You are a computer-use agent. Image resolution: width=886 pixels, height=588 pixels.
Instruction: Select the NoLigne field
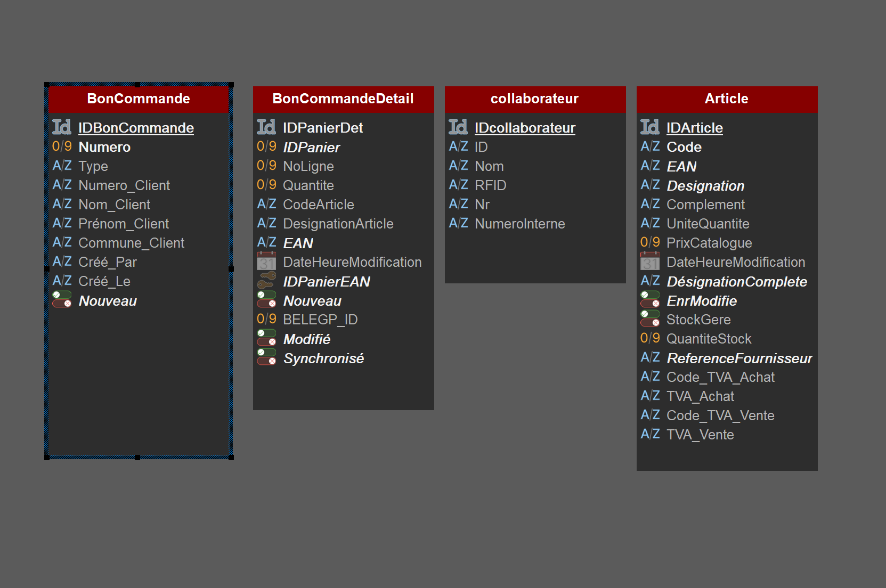tap(308, 166)
